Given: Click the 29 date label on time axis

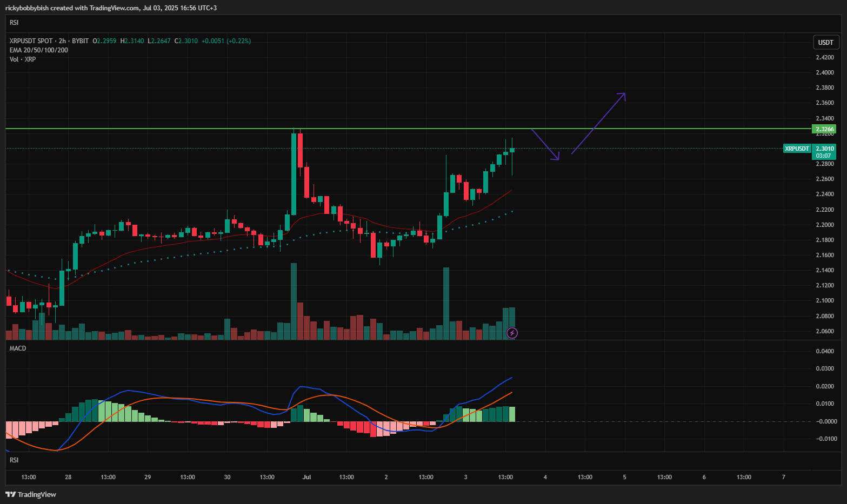Looking at the screenshot, I should click(x=148, y=477).
